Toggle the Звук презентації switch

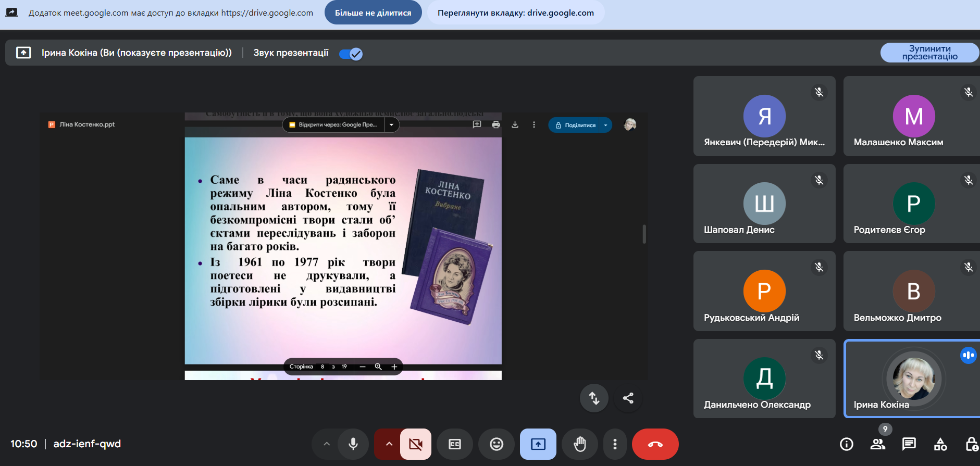click(351, 54)
